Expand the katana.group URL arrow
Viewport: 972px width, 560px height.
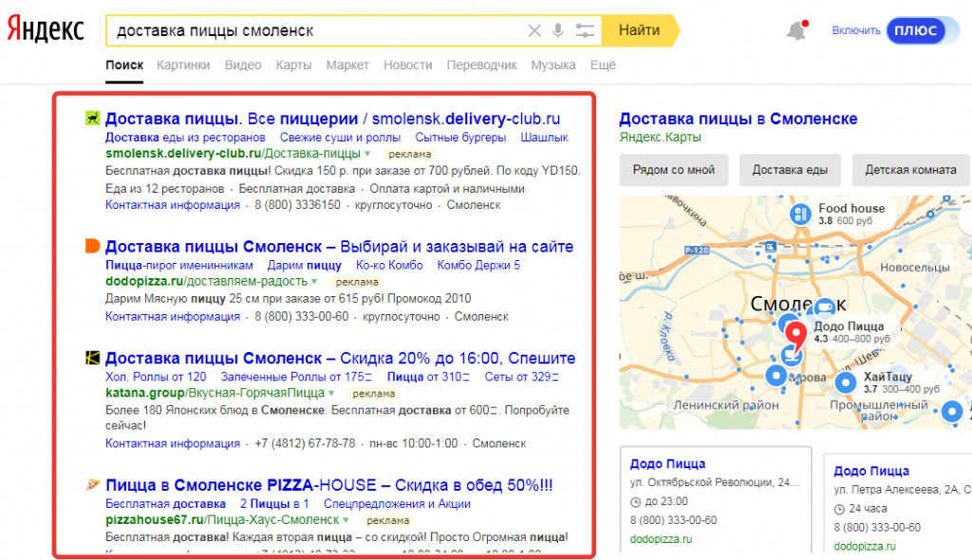tap(331, 393)
